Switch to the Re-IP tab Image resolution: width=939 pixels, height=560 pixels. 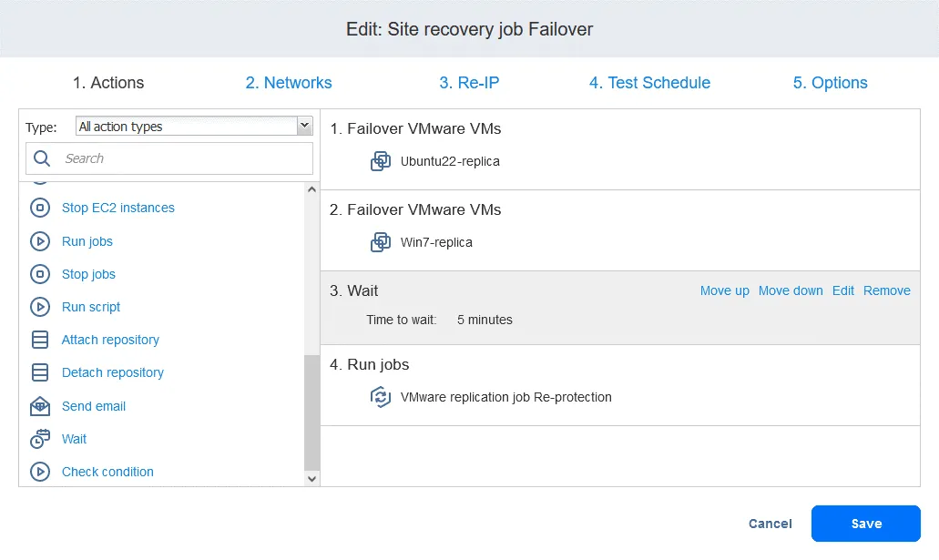(469, 82)
